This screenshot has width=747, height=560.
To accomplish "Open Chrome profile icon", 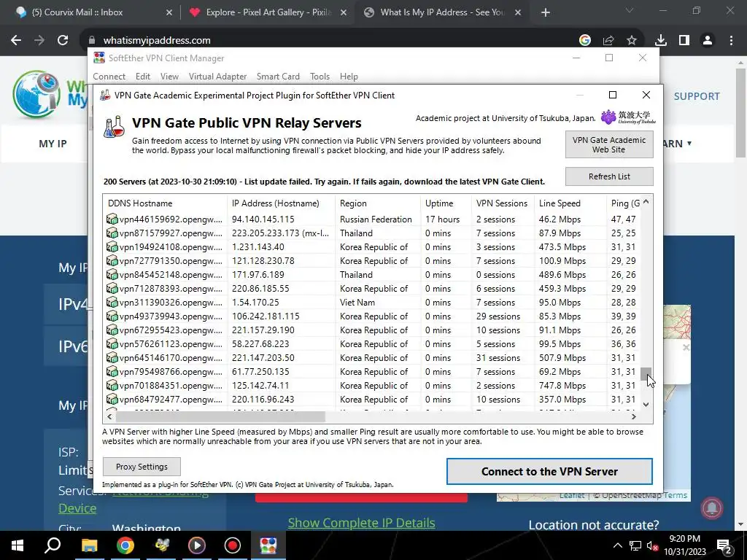I will coord(708,41).
